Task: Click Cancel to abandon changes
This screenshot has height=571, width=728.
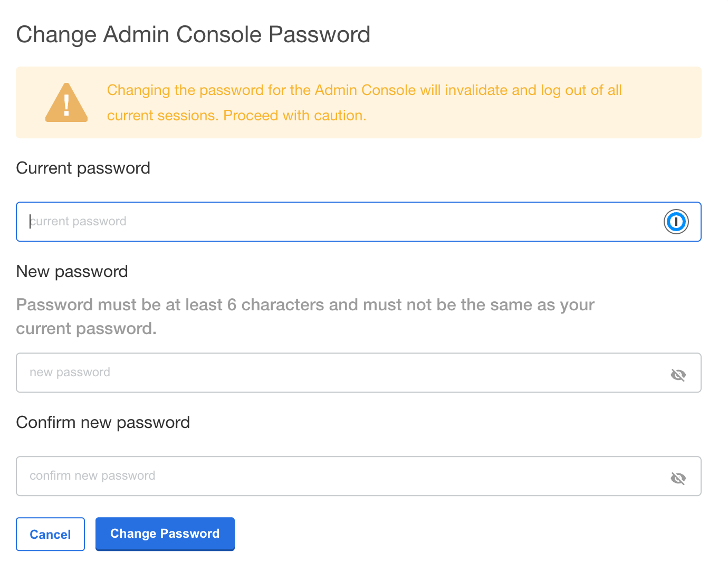Action: (50, 534)
